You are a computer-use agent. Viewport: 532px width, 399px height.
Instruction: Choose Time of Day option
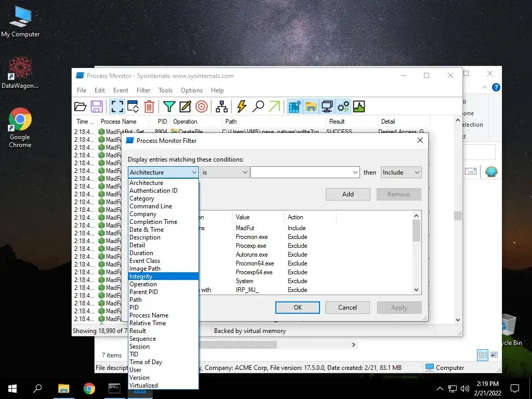(163, 362)
